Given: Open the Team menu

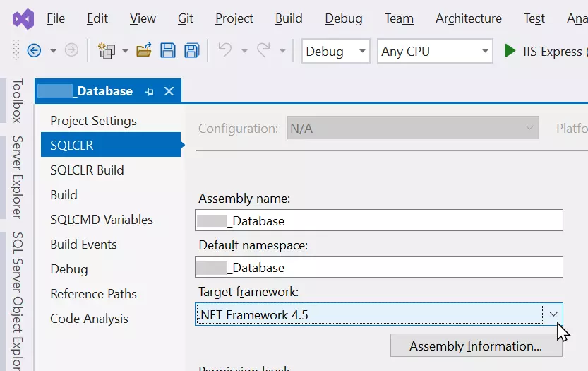Looking at the screenshot, I should point(399,18).
